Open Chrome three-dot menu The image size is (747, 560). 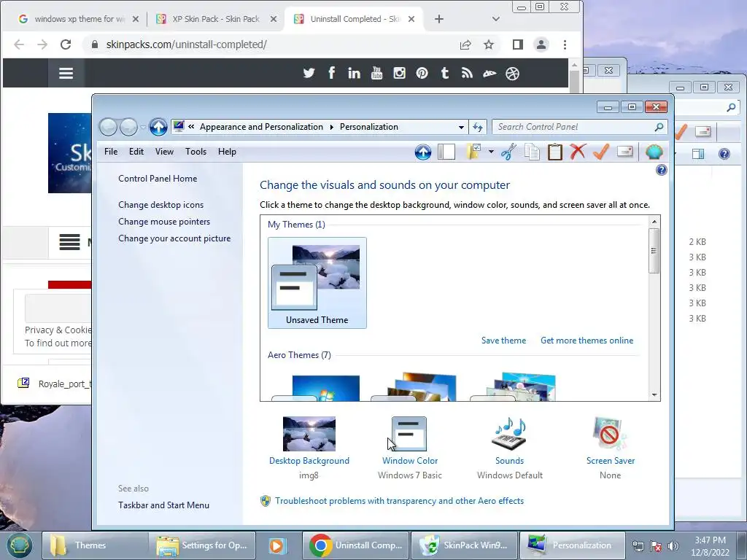pyautogui.click(x=565, y=44)
